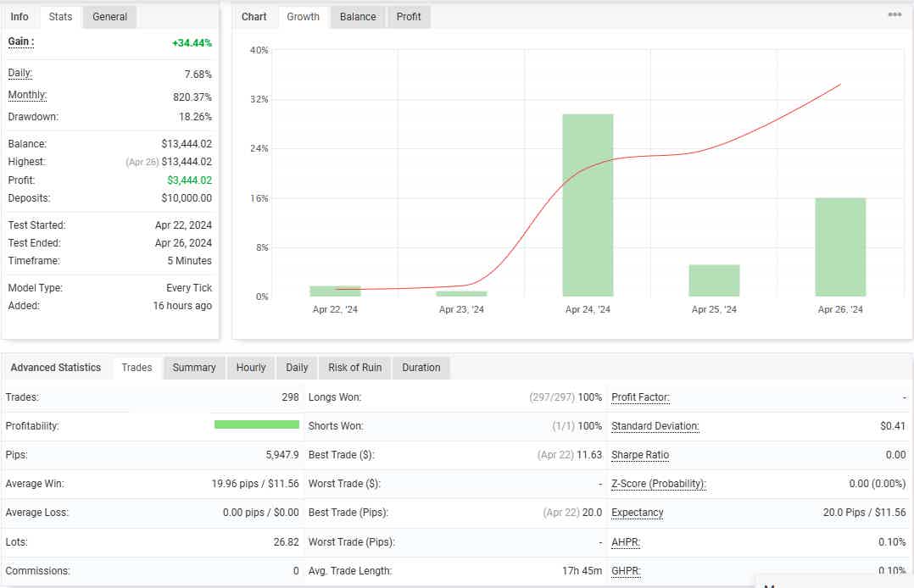Click the Apr 26 growth bar
This screenshot has height=588, width=914.
point(840,247)
